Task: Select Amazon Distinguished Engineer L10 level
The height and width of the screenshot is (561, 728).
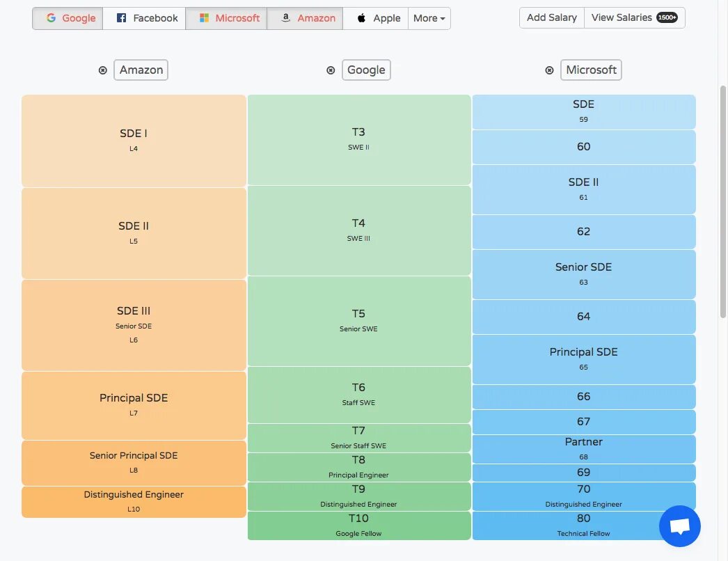Action: [x=134, y=502]
